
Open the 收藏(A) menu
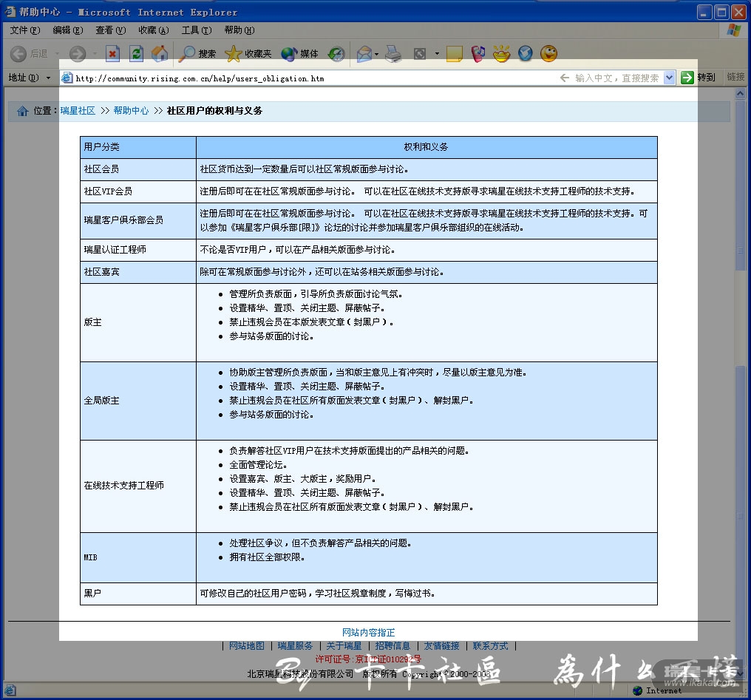coord(154,30)
